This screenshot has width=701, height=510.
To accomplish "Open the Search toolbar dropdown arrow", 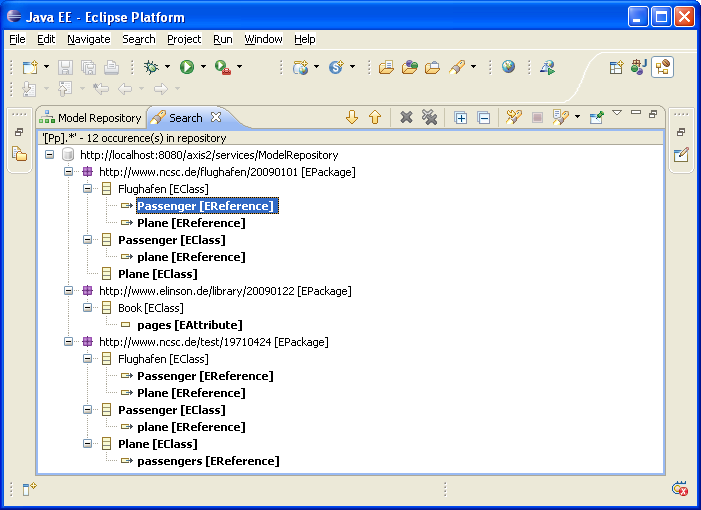I will pos(473,67).
